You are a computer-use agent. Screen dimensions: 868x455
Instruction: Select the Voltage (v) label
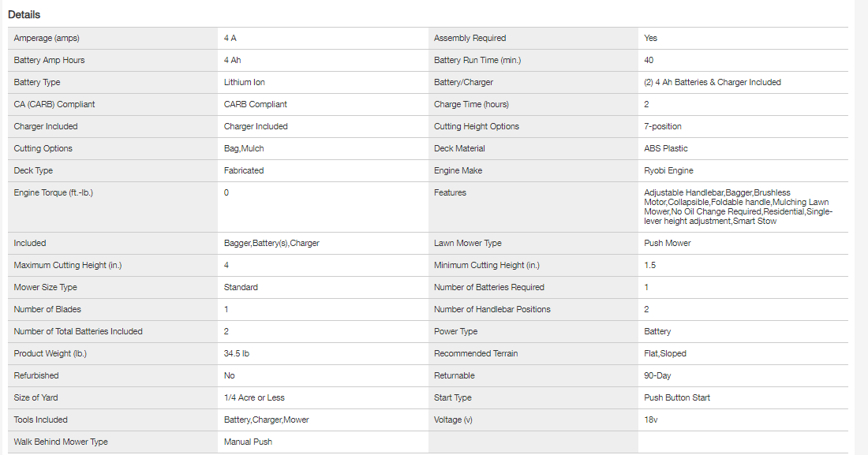pyautogui.click(x=453, y=420)
